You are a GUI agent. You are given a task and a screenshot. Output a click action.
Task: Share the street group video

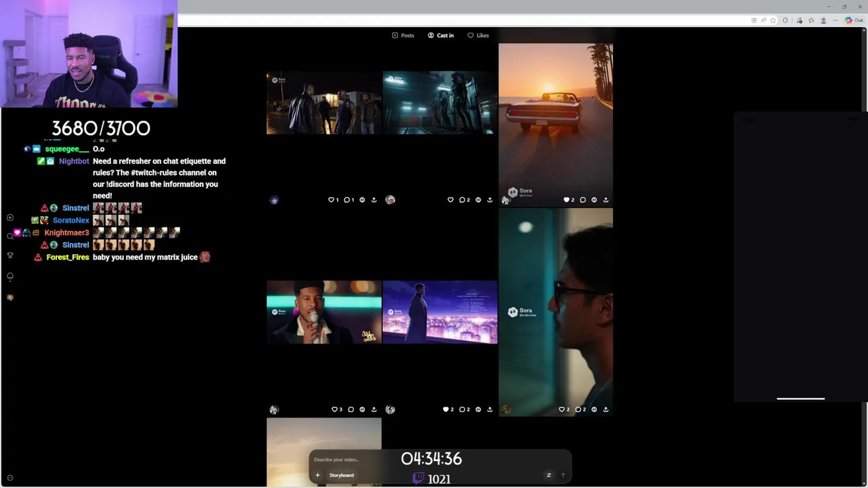click(374, 200)
